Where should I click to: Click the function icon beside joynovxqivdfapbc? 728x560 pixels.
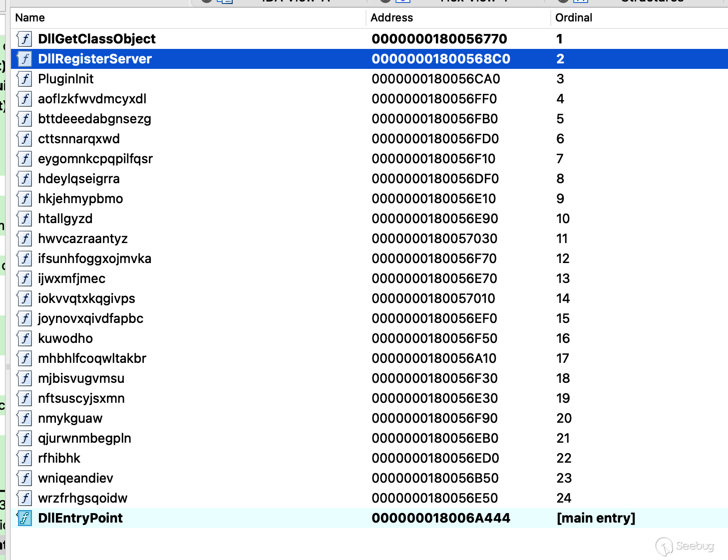24,318
